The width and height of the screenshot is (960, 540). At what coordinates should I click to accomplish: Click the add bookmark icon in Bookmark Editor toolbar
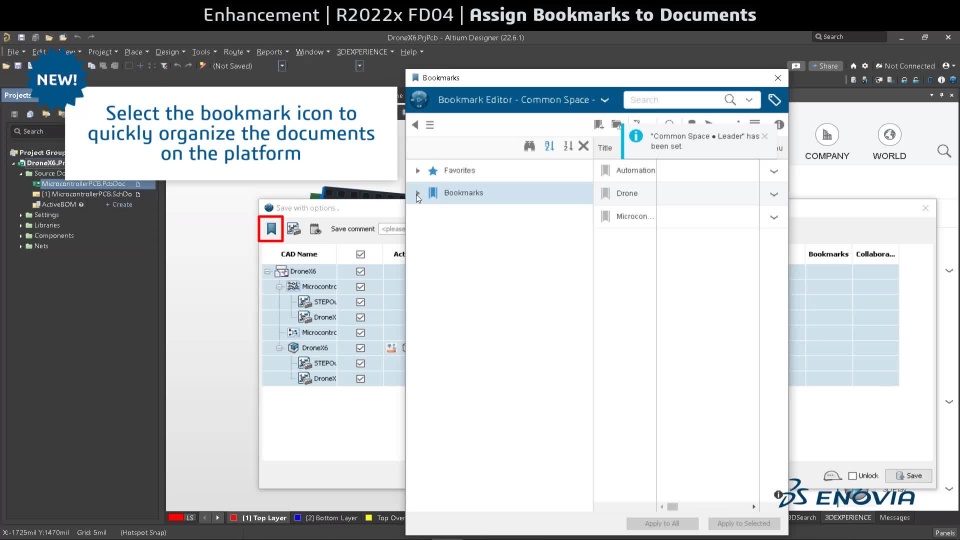[599, 124]
